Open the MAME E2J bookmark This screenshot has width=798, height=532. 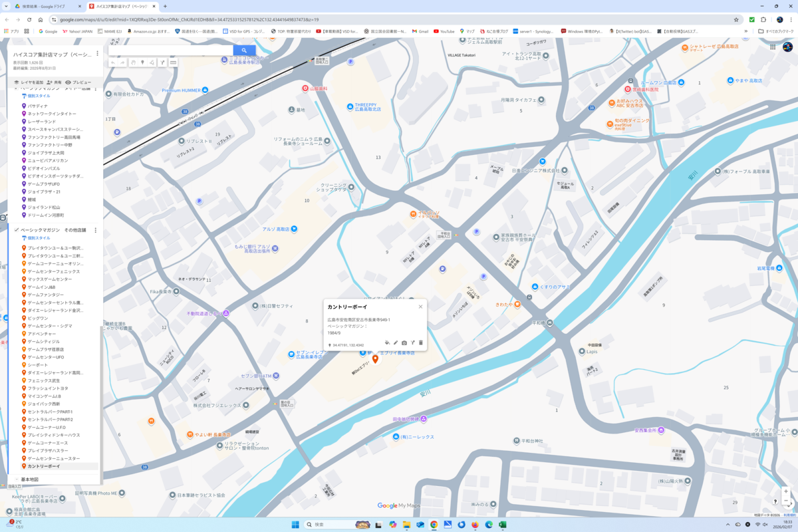pyautogui.click(x=110, y=31)
